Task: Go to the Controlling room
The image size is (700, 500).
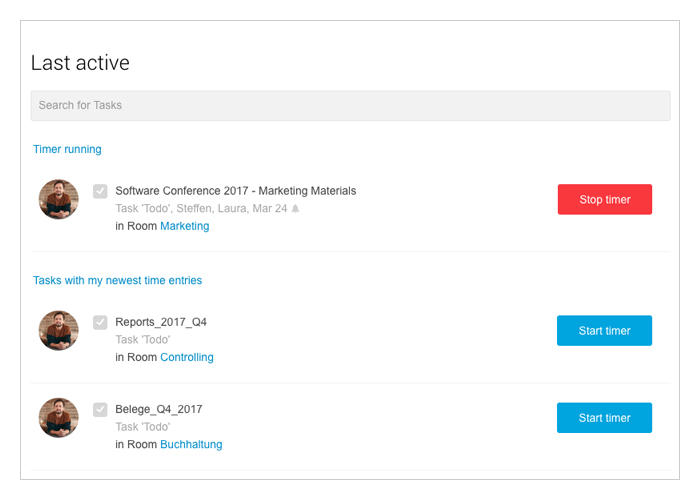Action: [187, 357]
